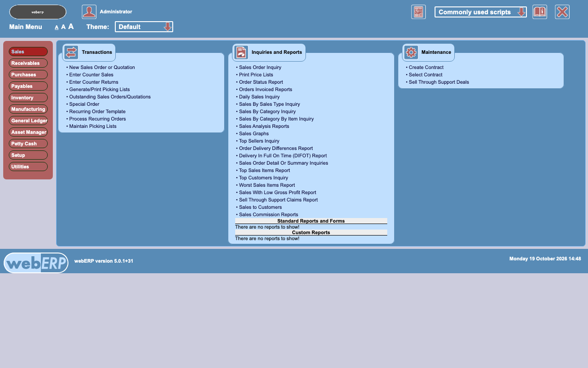Open Sales By Category By Item Inquiry

[276, 119]
